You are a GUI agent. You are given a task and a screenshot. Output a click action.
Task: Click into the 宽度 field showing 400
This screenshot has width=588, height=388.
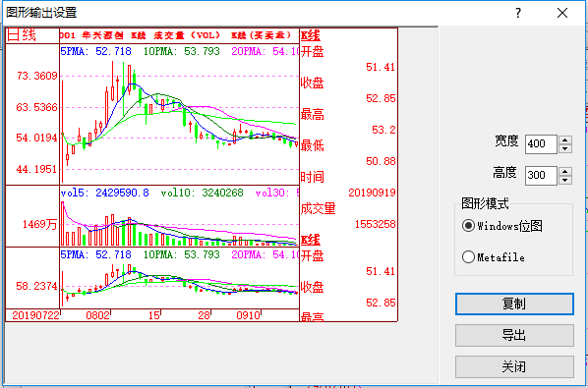(541, 144)
